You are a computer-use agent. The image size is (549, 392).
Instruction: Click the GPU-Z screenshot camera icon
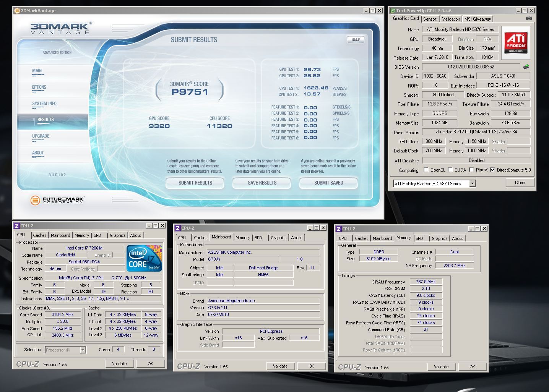(x=529, y=18)
